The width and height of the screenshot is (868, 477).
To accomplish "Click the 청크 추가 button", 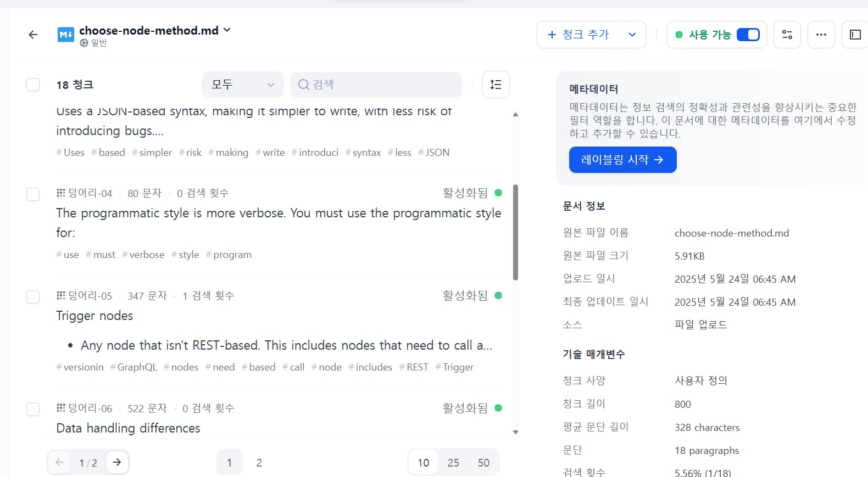I will (578, 35).
